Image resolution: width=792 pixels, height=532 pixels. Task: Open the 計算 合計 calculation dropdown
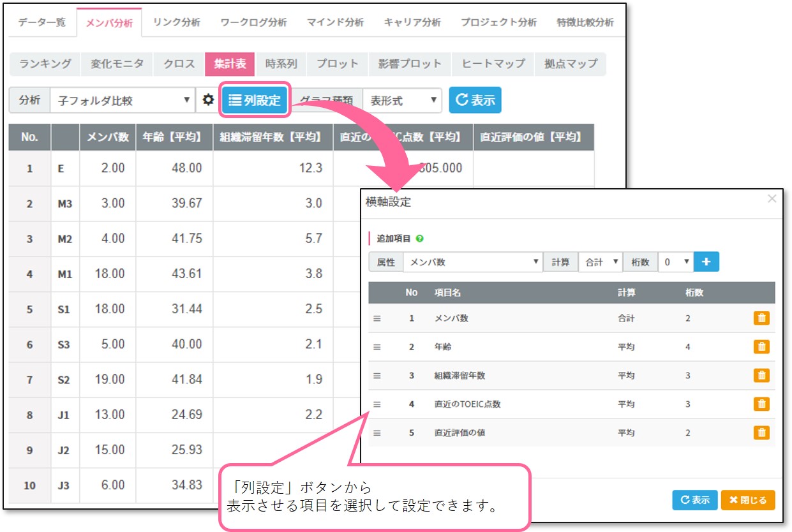(x=600, y=262)
